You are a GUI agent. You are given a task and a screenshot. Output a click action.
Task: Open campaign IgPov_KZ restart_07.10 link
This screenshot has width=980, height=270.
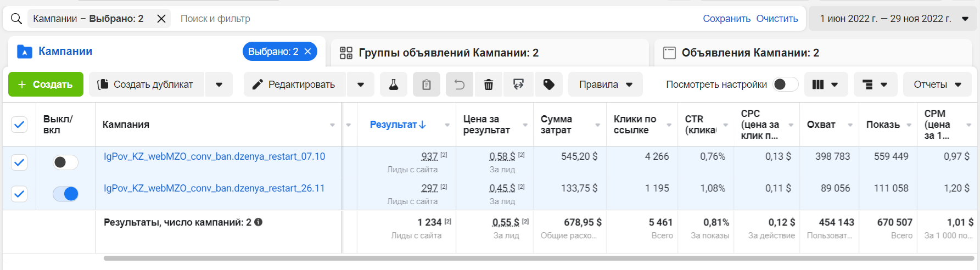214,156
